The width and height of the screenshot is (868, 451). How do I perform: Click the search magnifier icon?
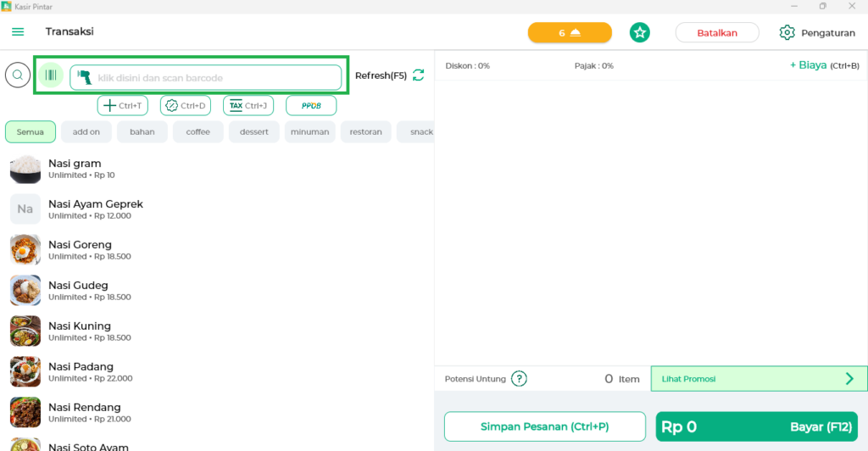point(17,75)
